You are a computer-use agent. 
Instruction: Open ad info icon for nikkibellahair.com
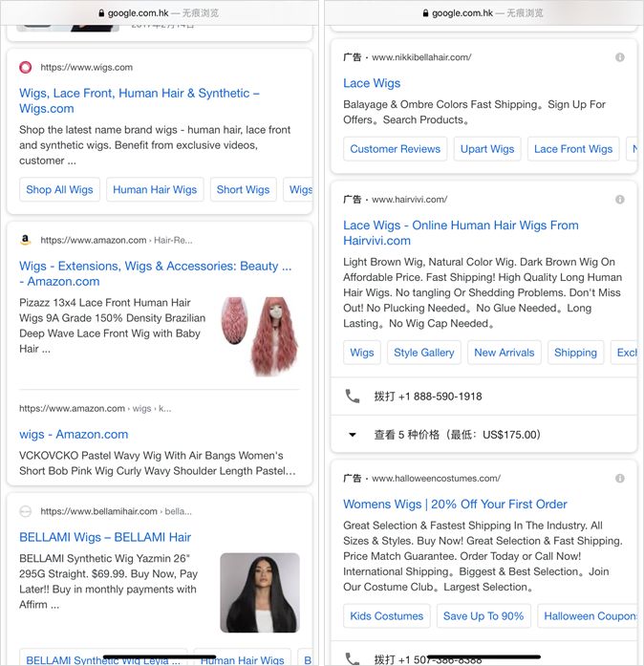[x=620, y=57]
